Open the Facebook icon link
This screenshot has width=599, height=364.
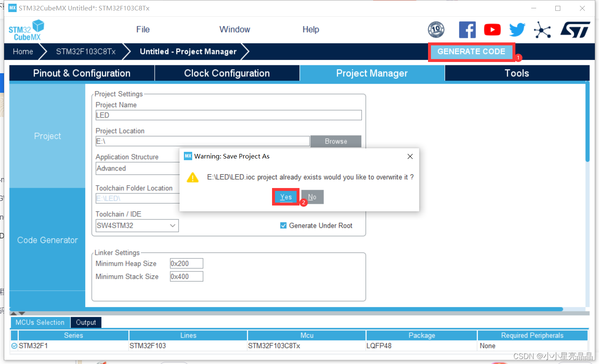[x=467, y=30]
